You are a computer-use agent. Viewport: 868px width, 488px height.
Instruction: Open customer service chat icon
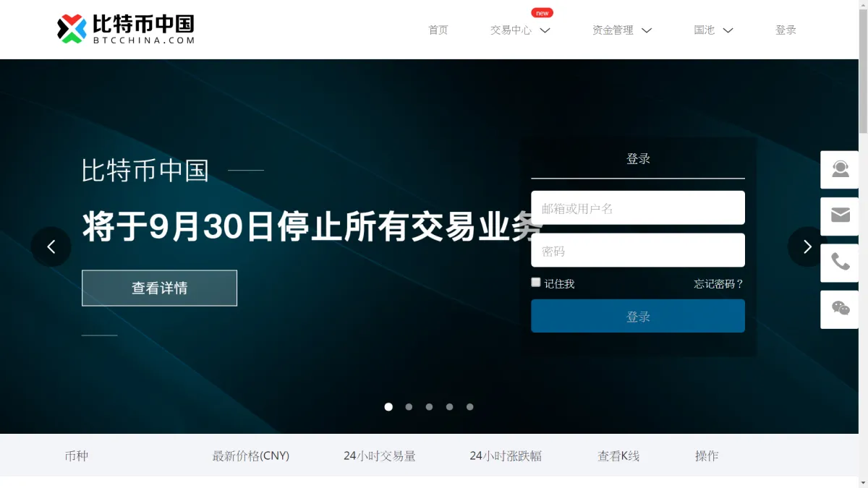click(840, 170)
